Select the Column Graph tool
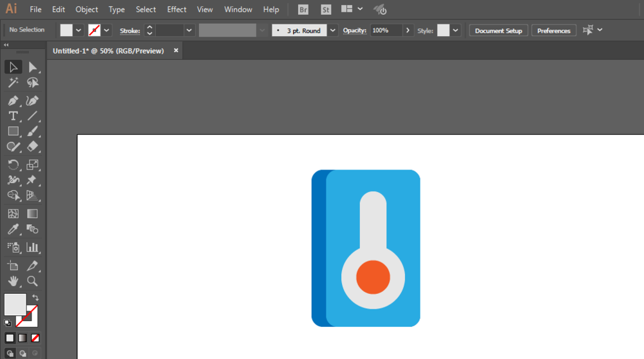The image size is (644, 359). click(32, 247)
